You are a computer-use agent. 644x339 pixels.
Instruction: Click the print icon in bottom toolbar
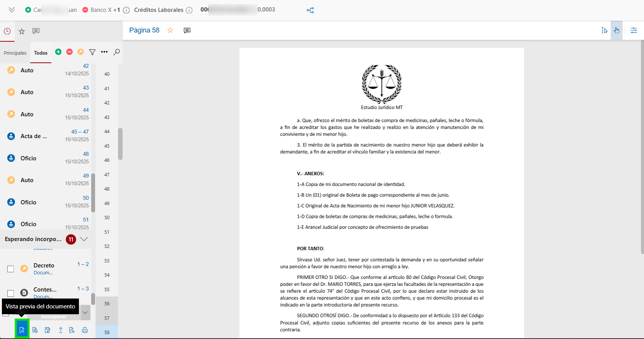coord(85,330)
